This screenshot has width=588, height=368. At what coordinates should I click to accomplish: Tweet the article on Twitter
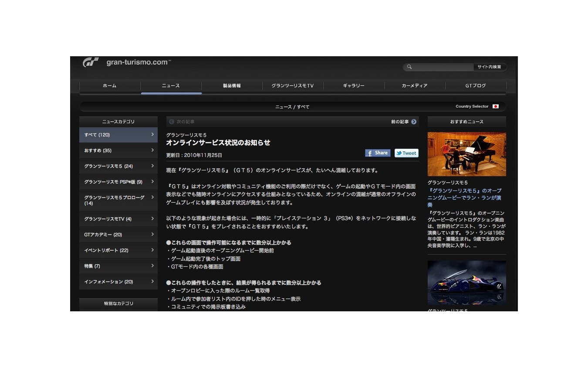(x=406, y=153)
